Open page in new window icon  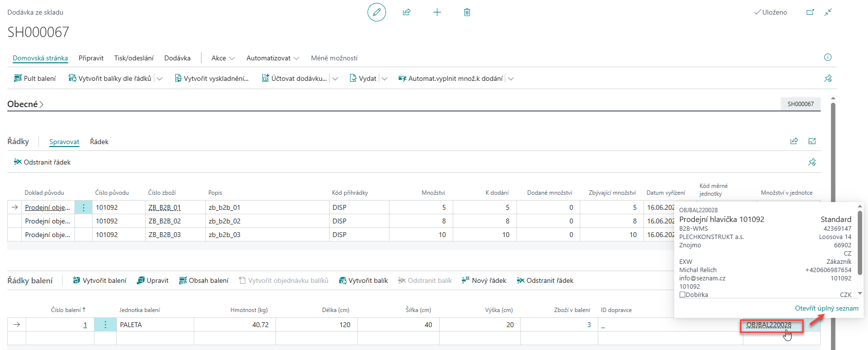[810, 12]
